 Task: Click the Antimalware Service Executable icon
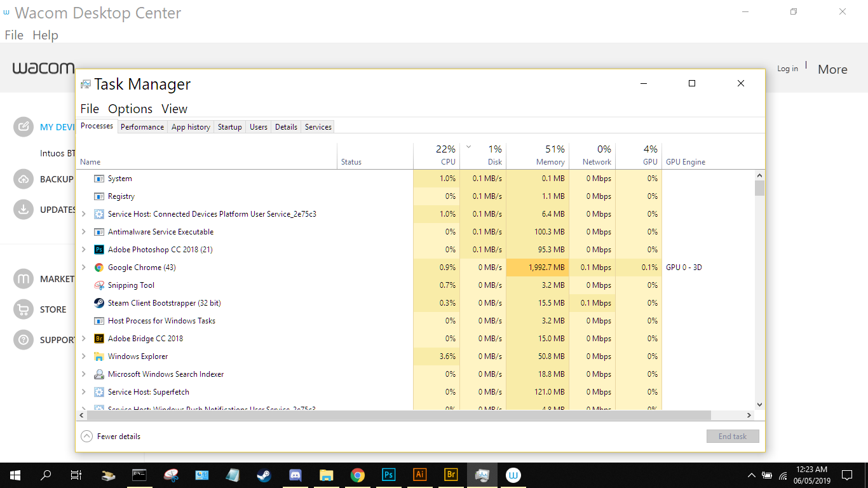(98, 232)
